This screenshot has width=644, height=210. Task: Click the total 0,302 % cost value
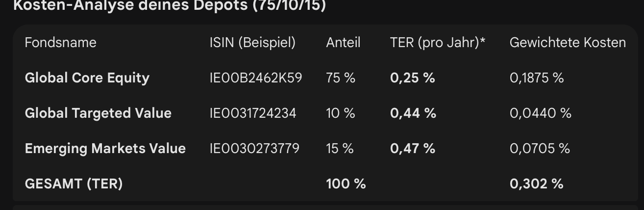click(536, 184)
